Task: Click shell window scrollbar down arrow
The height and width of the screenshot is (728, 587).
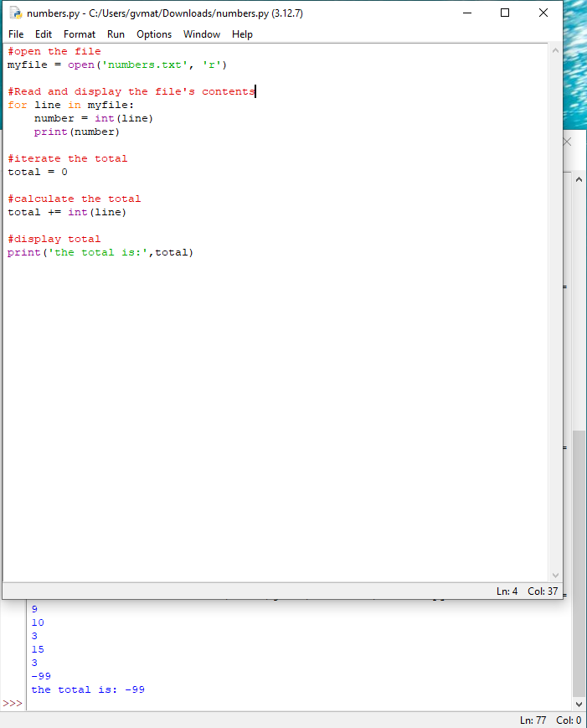Action: (579, 705)
